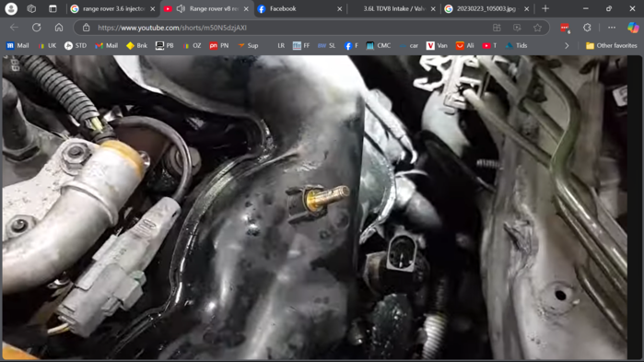Screen dimensions: 644x362
Task: Open the car bookmark
Action: [x=409, y=45]
